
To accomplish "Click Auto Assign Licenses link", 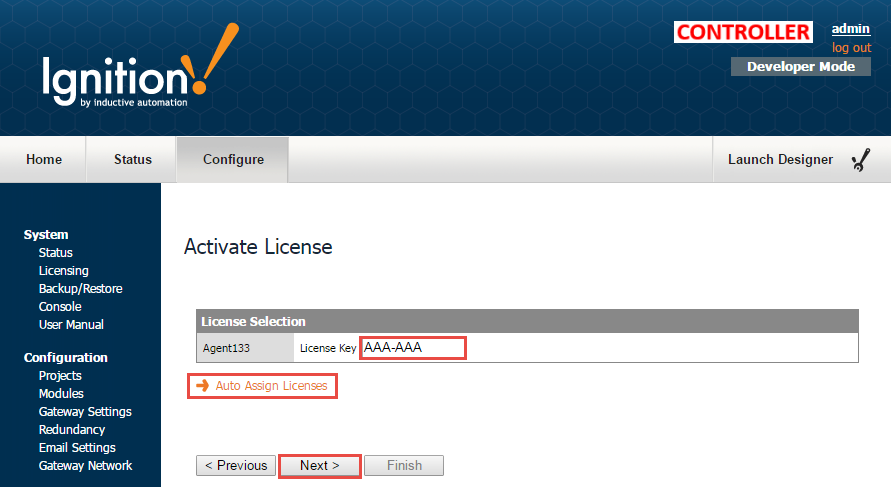I will pyautogui.click(x=272, y=386).
